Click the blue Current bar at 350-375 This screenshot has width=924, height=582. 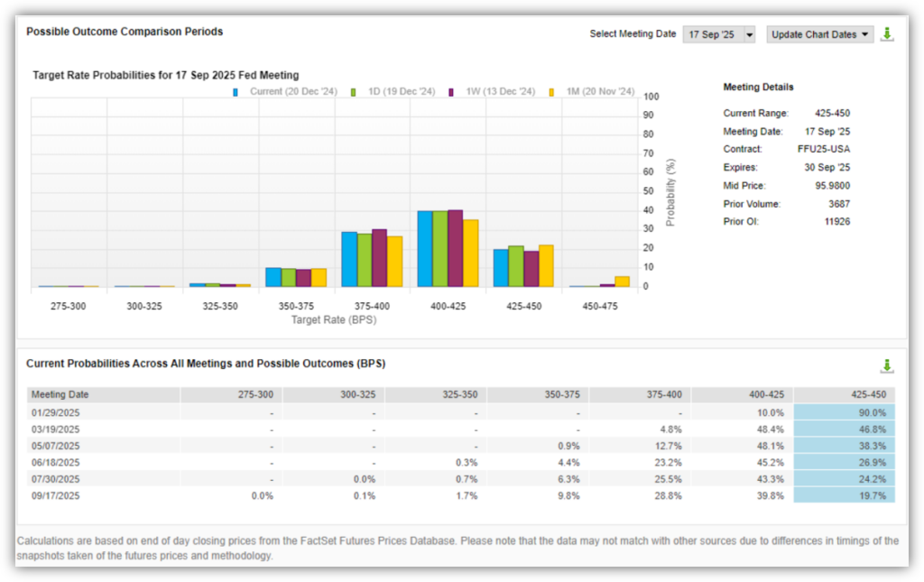[273, 277]
